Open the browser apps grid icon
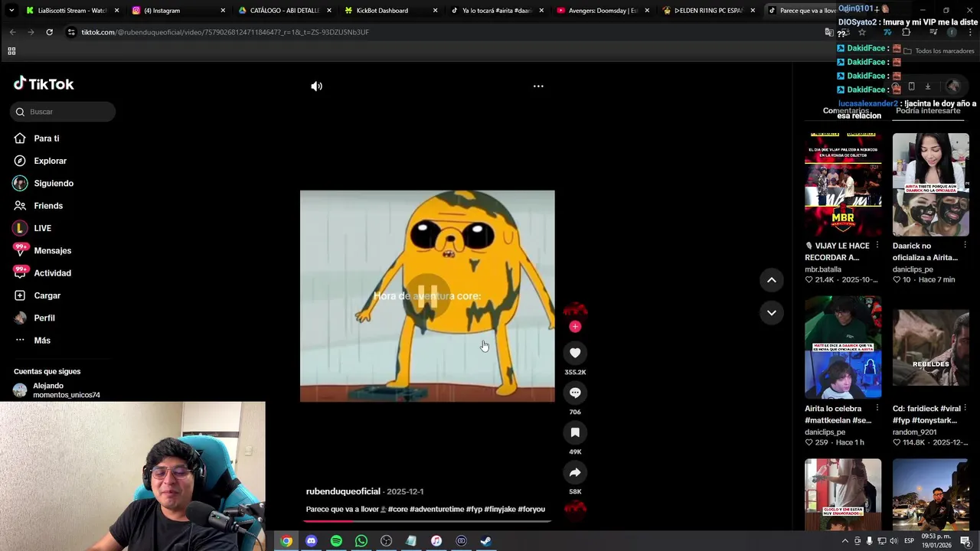Screen dimensions: 980x551 [x=11, y=51]
